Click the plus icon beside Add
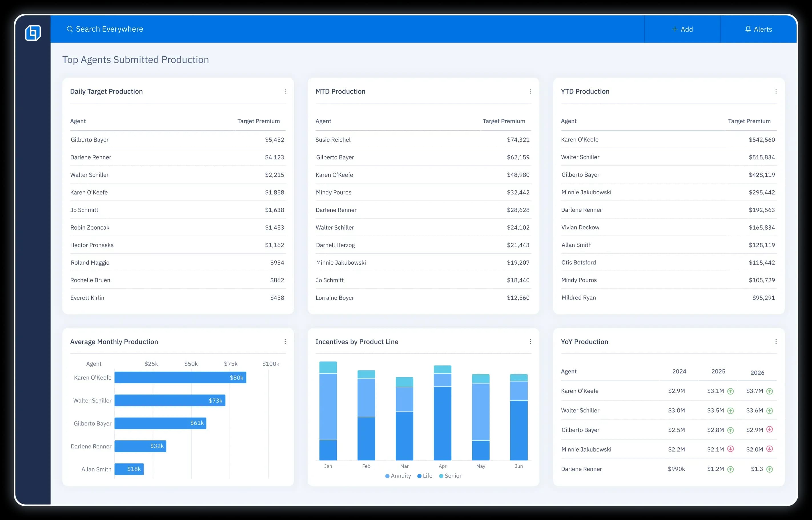 point(675,29)
